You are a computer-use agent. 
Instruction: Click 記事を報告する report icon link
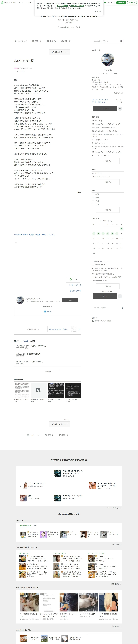point(75,291)
